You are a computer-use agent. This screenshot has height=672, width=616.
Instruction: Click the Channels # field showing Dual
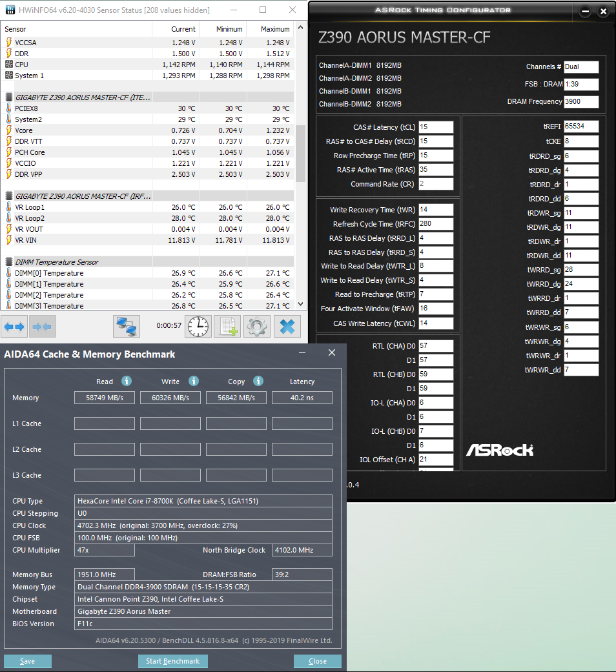pos(581,66)
